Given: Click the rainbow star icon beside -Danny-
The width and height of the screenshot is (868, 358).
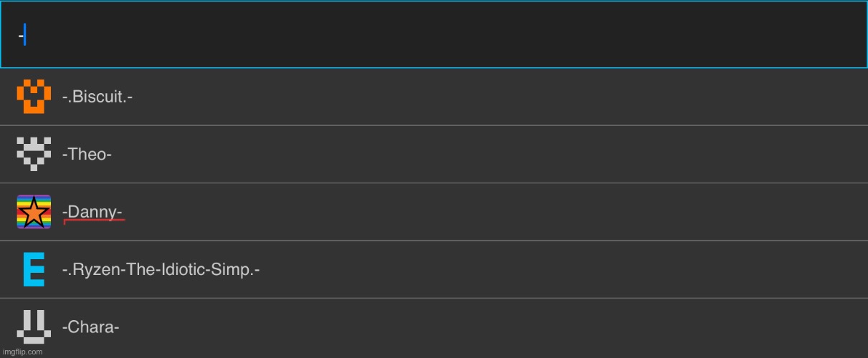Looking at the screenshot, I should [34, 212].
